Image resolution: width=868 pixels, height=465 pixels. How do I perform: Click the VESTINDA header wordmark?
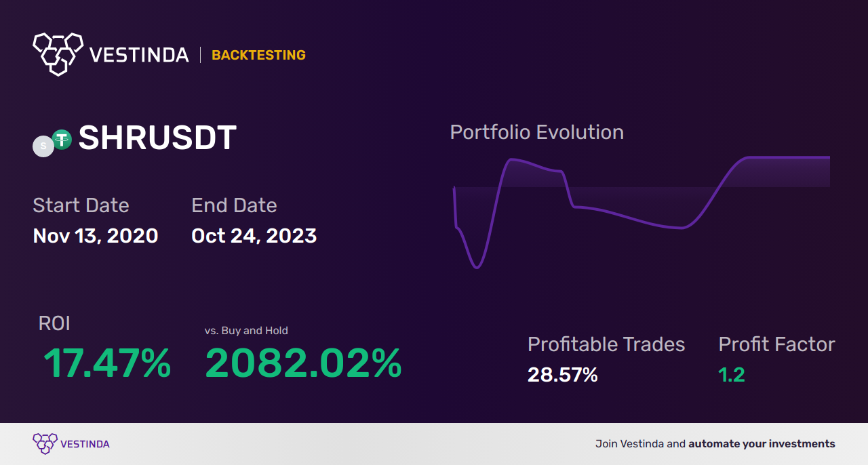(x=139, y=55)
